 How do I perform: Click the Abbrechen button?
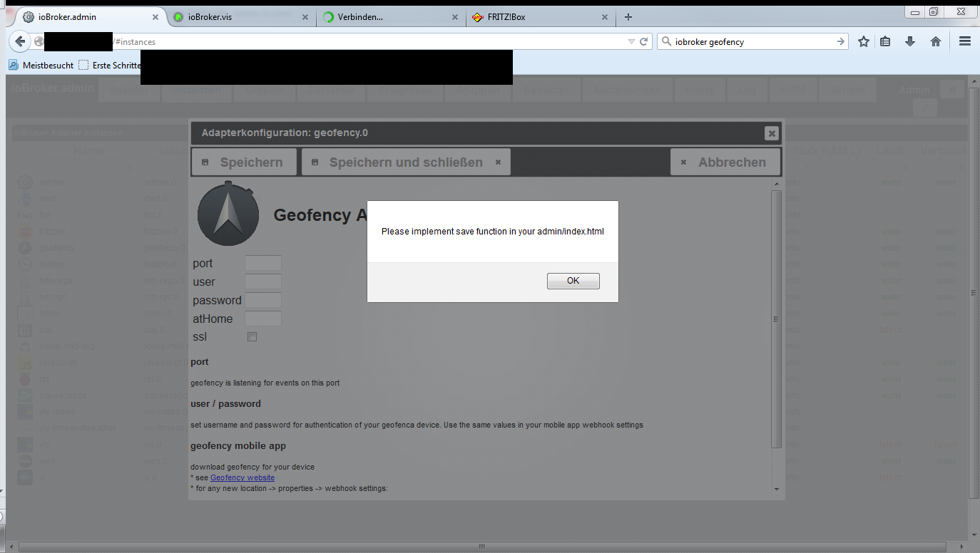click(725, 162)
